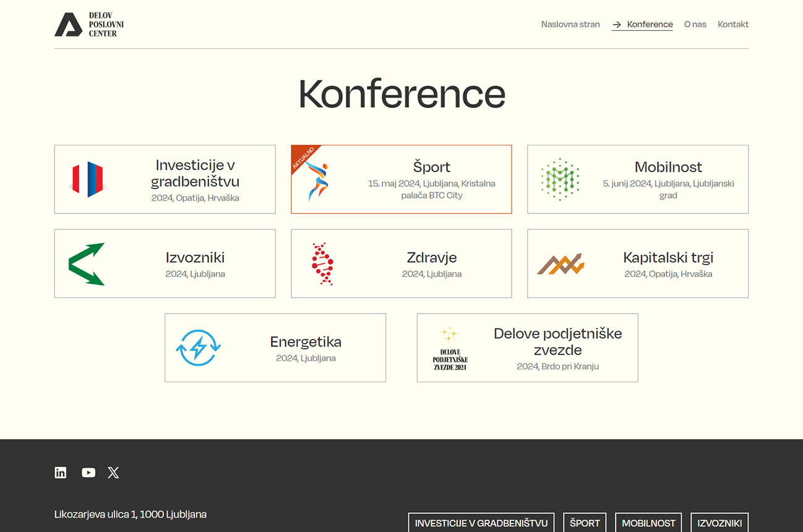This screenshot has width=803, height=532.
Task: Click the ŠPORT footer button
Action: (x=585, y=523)
